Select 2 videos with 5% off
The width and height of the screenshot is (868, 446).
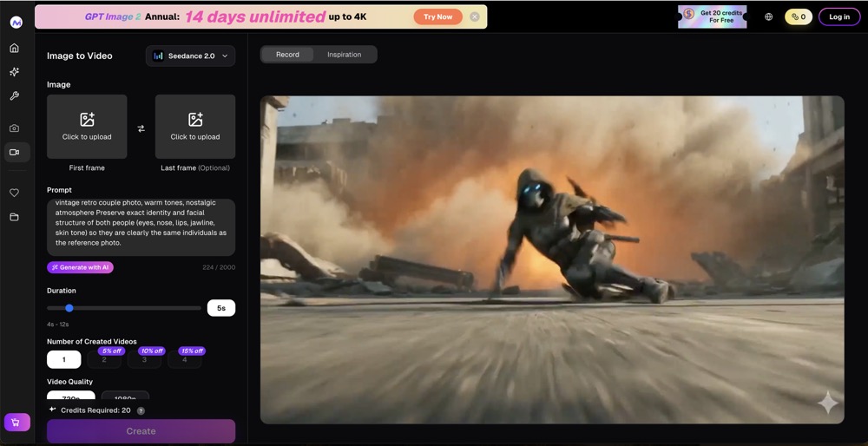(x=104, y=359)
